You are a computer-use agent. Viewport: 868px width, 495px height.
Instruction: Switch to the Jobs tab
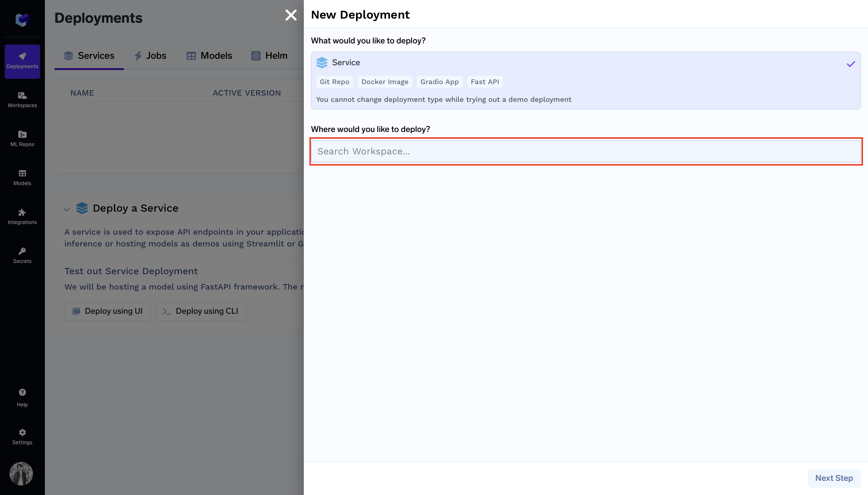pos(150,56)
